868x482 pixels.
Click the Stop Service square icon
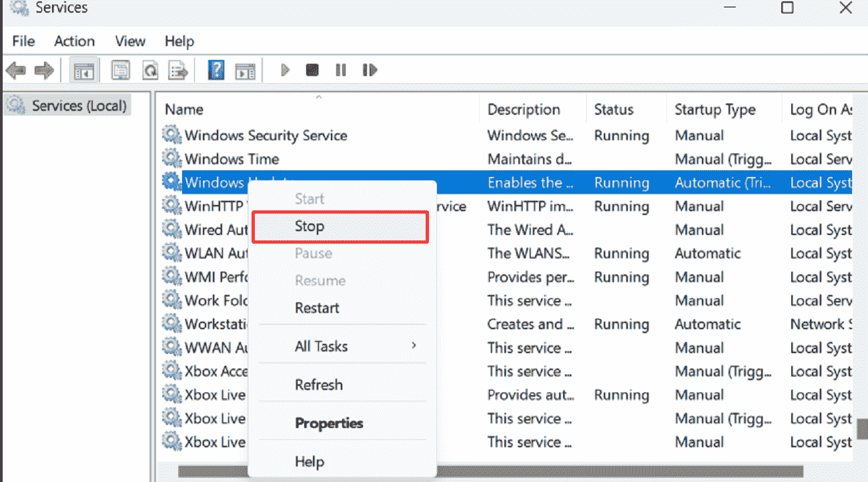coord(312,70)
